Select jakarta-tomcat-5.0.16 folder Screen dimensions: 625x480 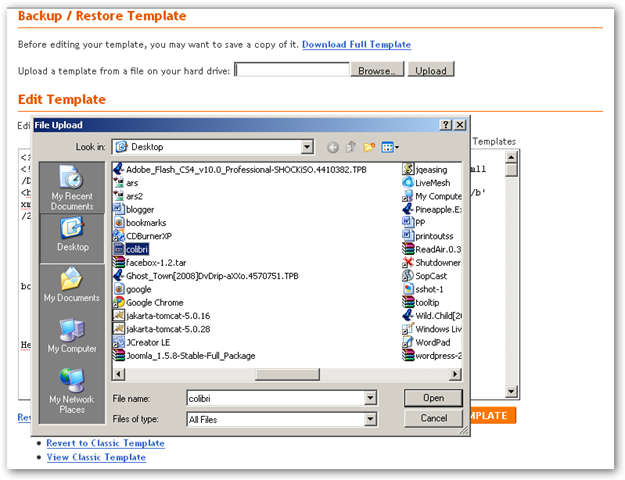point(161,316)
